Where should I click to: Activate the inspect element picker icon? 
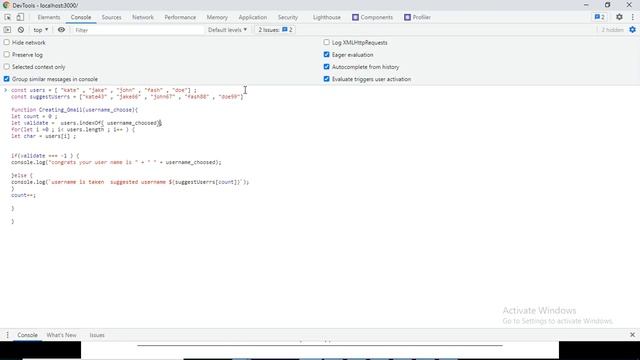7,17
